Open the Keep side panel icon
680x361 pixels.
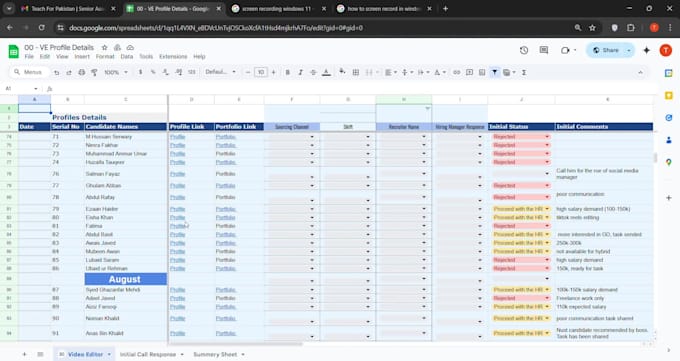(668, 95)
